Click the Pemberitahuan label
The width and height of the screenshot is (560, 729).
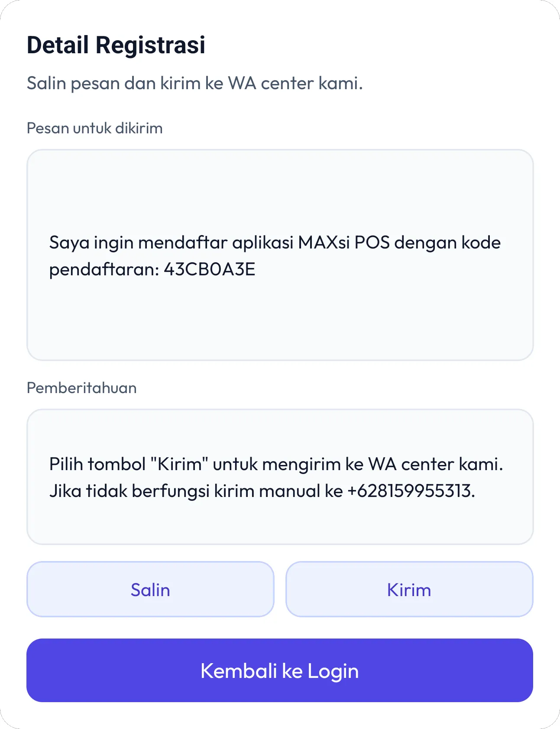coord(82,388)
